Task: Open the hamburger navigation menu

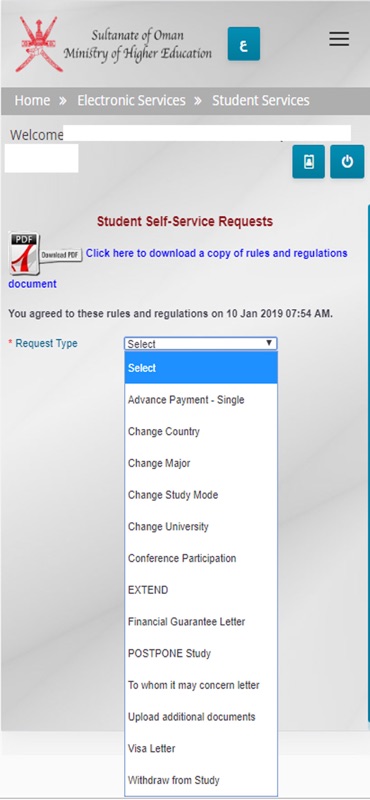Action: coord(339,39)
